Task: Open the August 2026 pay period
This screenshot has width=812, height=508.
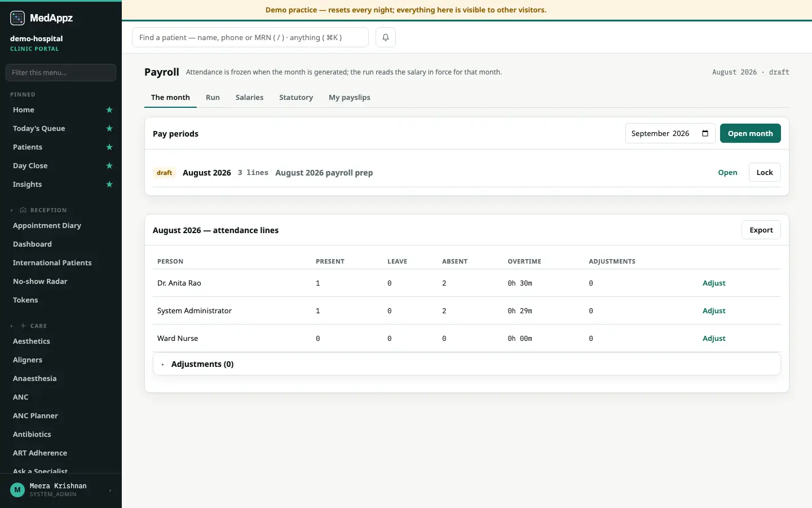Action: tap(727, 172)
